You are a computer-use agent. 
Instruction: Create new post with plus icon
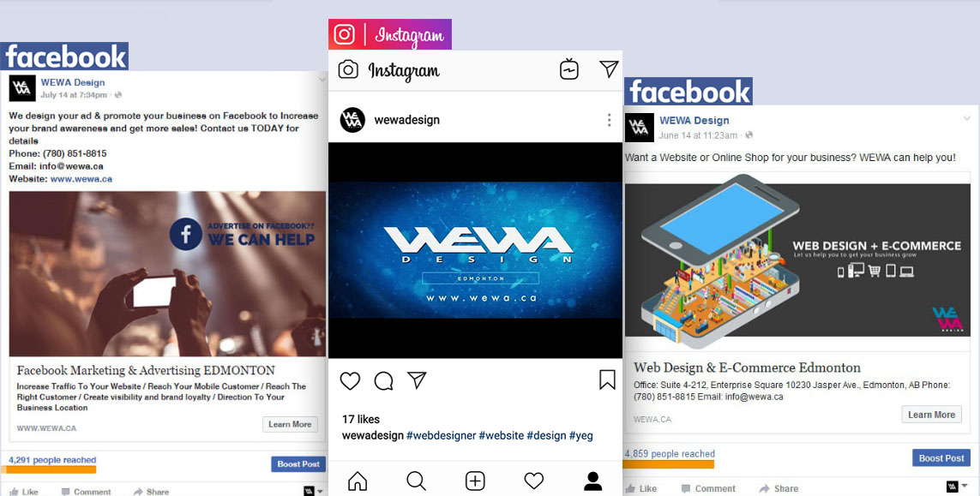pos(475,481)
